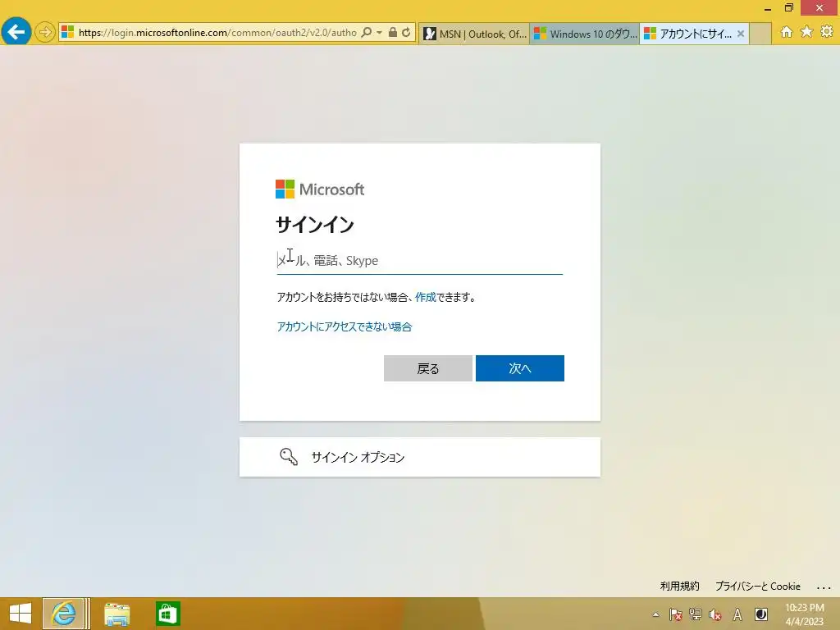Click the Action Center flag tray icon
This screenshot has width=840, height=630.
click(676, 614)
